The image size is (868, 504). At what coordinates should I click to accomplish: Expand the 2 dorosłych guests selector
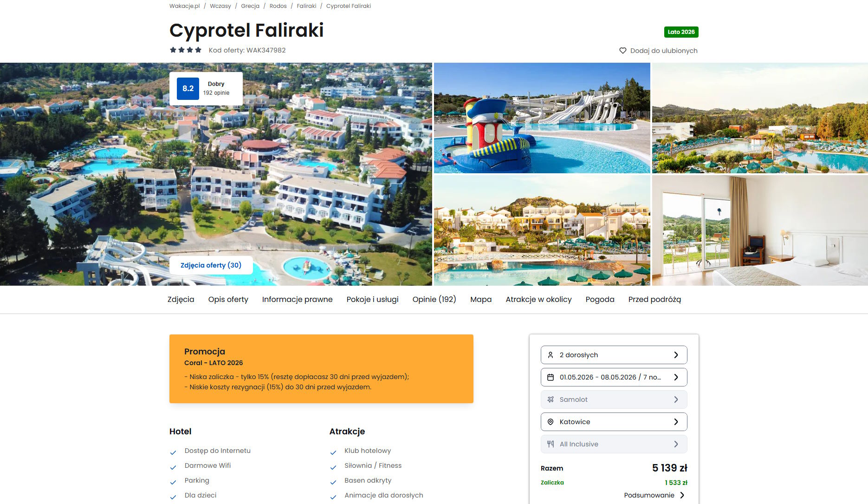614,355
